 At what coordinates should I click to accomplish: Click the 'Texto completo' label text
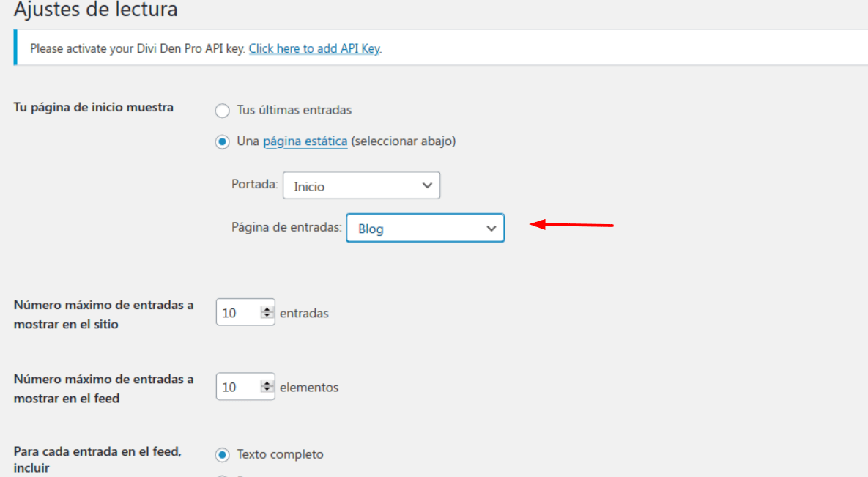tap(280, 454)
